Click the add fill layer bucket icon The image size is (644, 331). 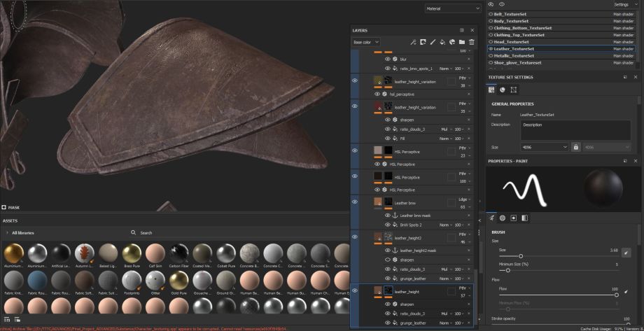pos(442,42)
